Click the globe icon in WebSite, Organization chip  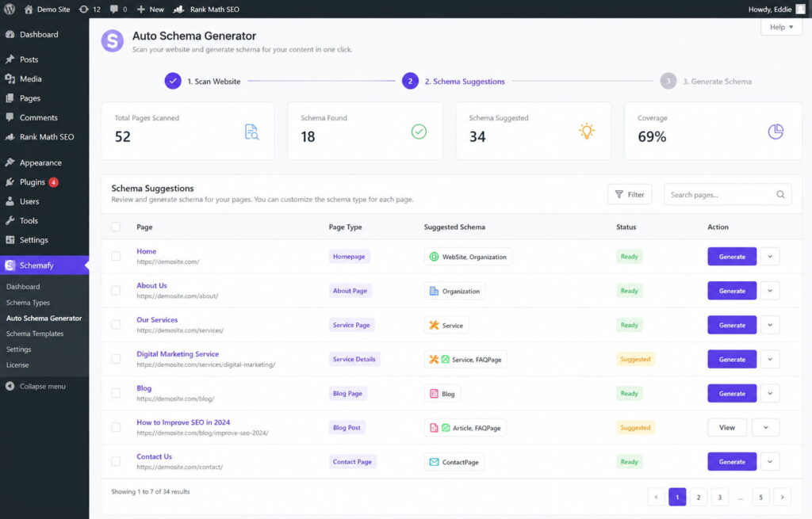coord(434,257)
